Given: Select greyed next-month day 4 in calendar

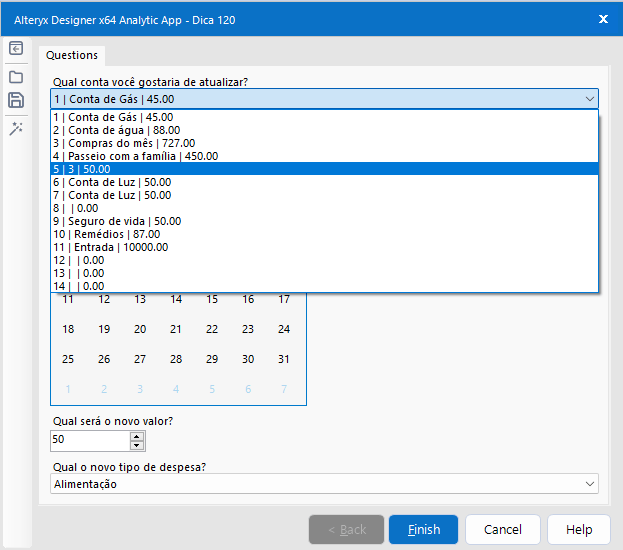Looking at the screenshot, I should 176,389.
